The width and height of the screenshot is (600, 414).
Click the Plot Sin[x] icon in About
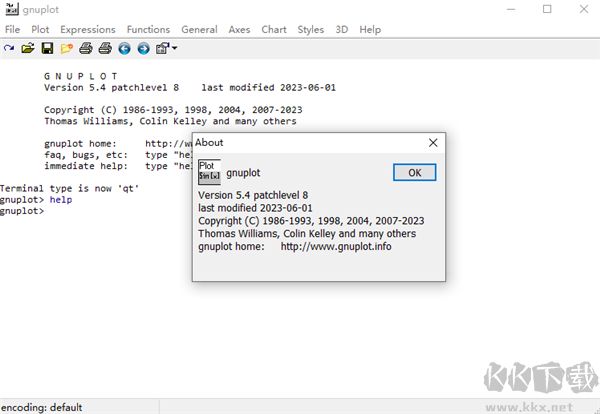209,172
